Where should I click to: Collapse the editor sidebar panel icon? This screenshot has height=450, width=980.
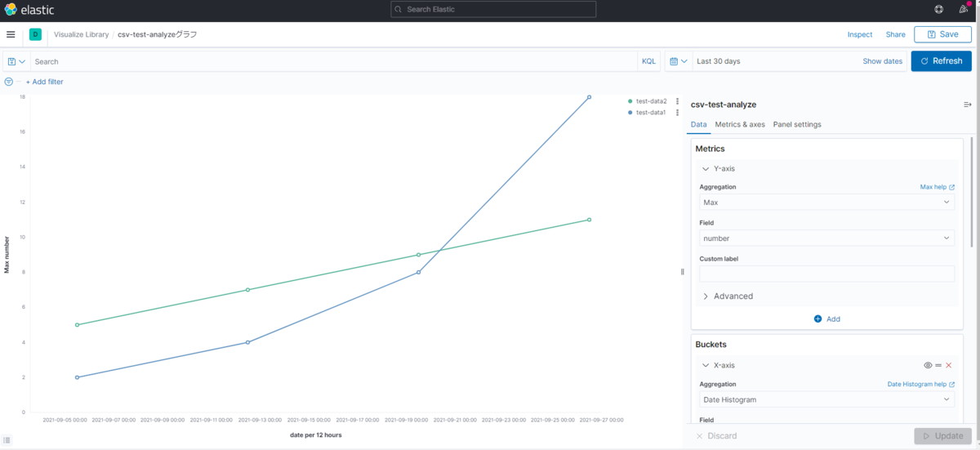coord(967,105)
